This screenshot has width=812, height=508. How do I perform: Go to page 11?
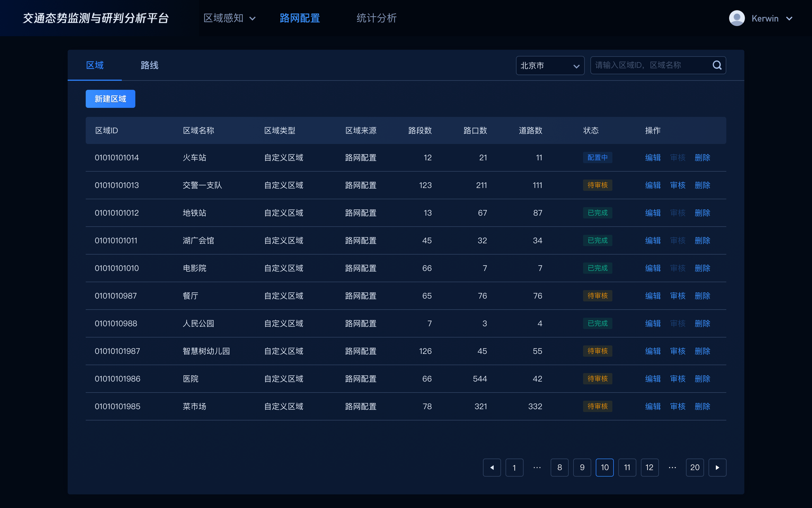click(x=627, y=467)
